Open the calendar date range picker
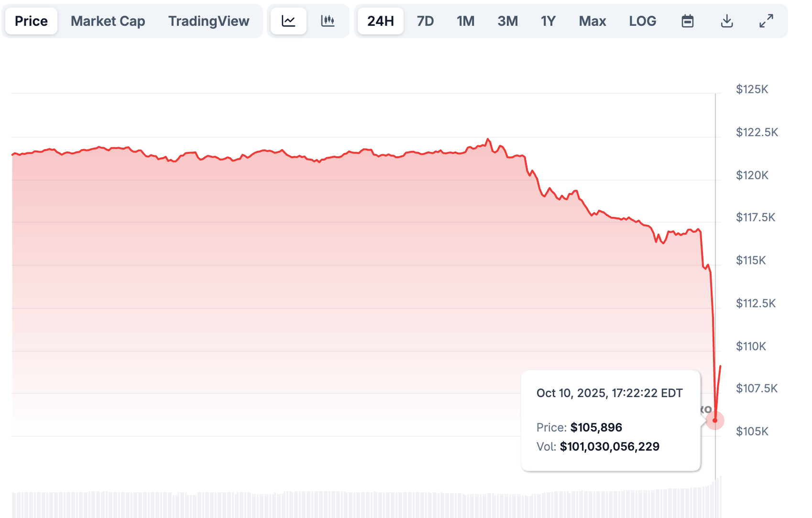 [x=687, y=21]
